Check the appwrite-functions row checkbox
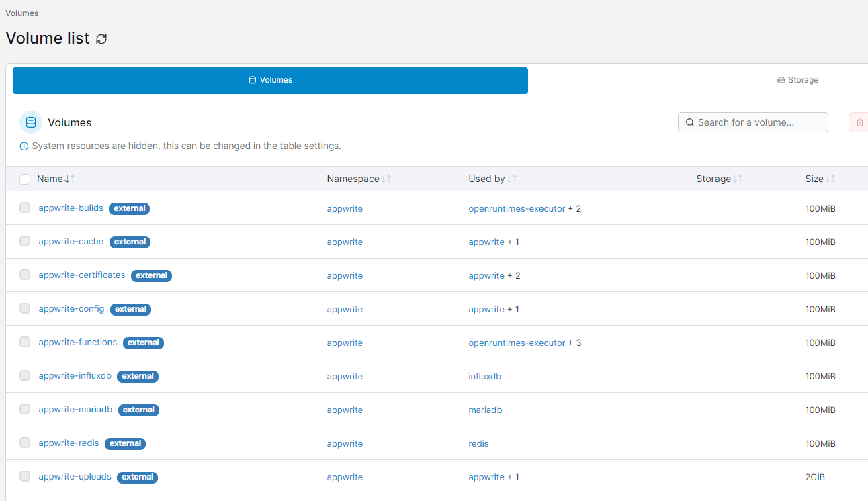This screenshot has width=868, height=501. (x=25, y=342)
